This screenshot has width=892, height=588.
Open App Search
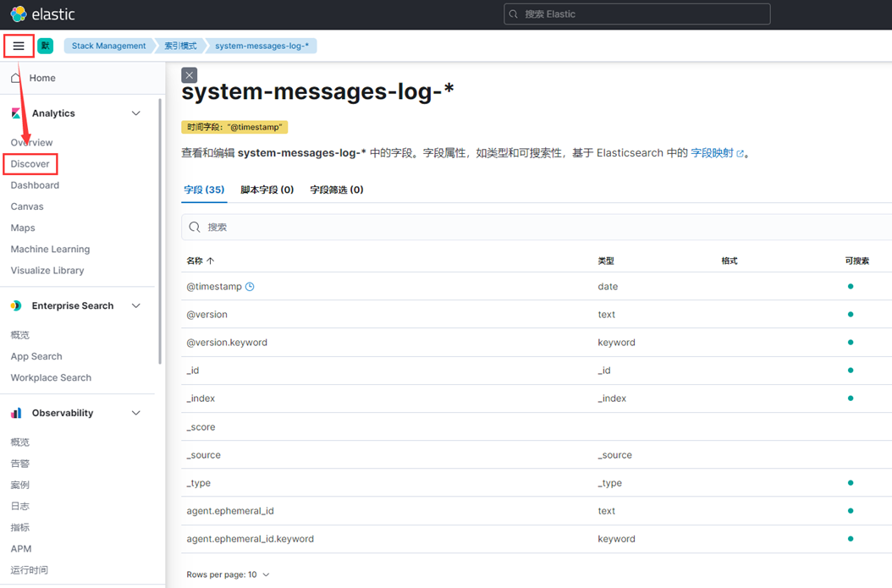pos(36,356)
